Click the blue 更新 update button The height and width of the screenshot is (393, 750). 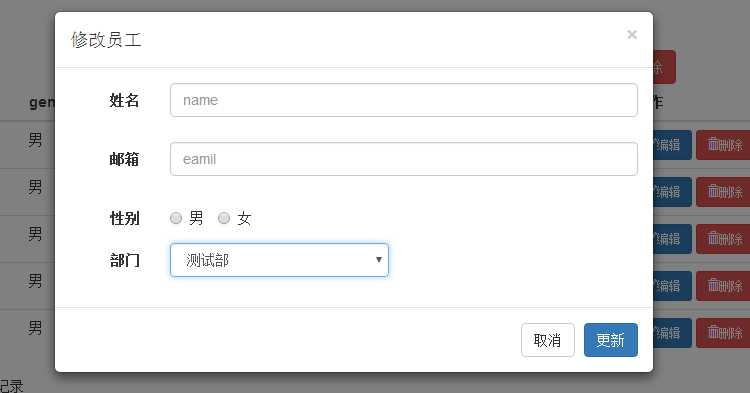point(611,340)
